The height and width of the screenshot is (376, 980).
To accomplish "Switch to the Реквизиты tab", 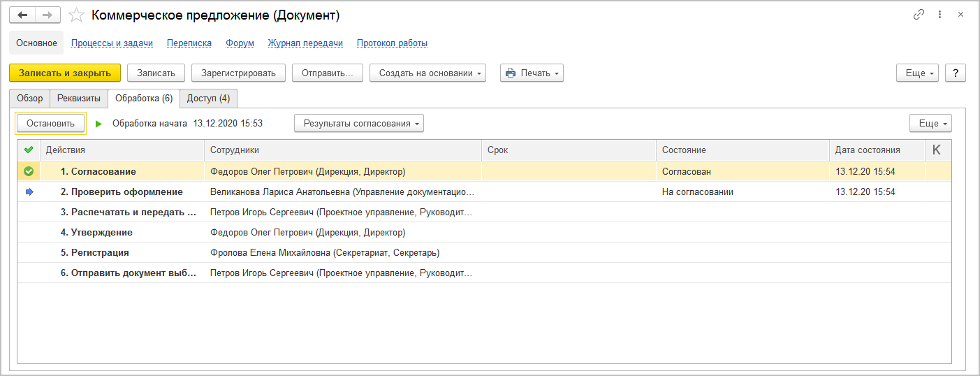I will tap(79, 99).
